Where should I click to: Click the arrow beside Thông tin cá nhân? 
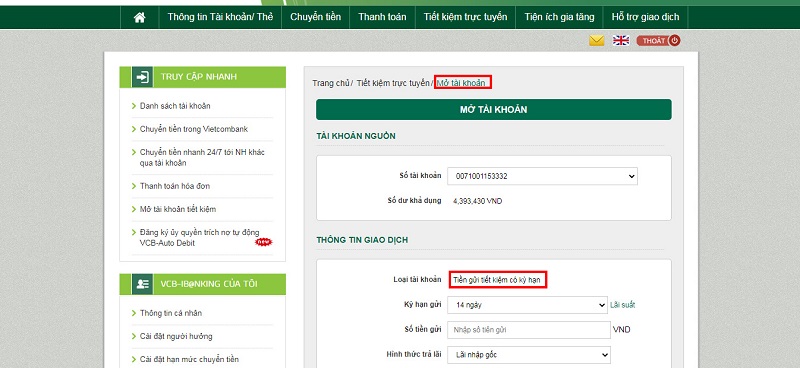[x=134, y=313]
